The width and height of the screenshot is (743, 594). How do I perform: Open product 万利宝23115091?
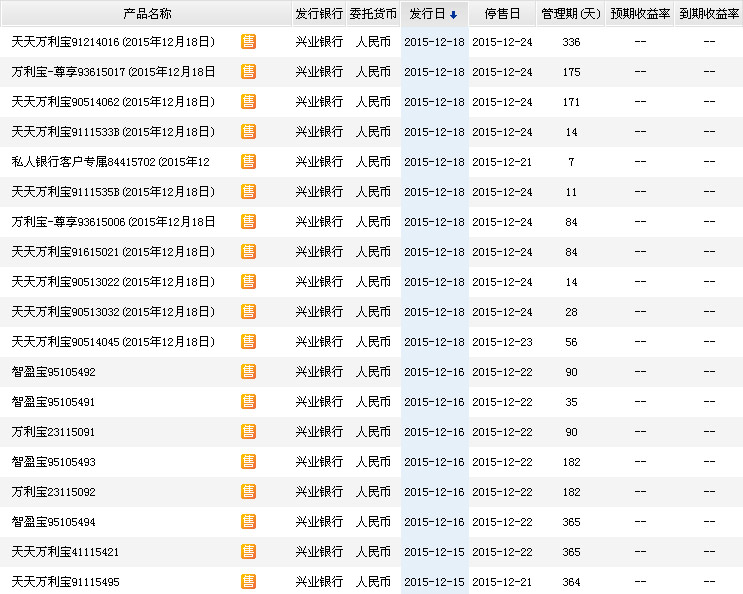point(53,432)
